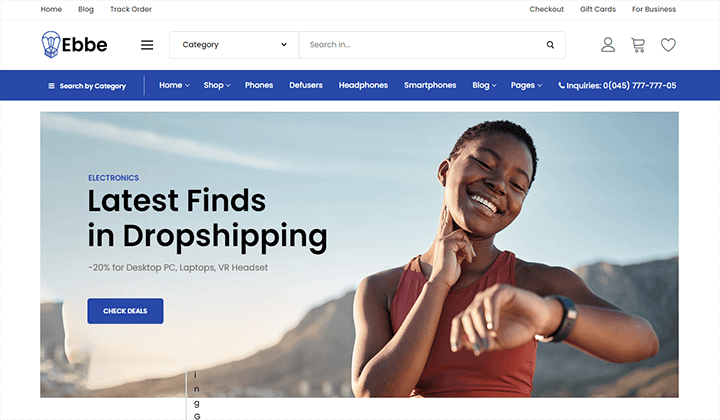
Task: Open the Gift Cards link
Action: pyautogui.click(x=598, y=9)
